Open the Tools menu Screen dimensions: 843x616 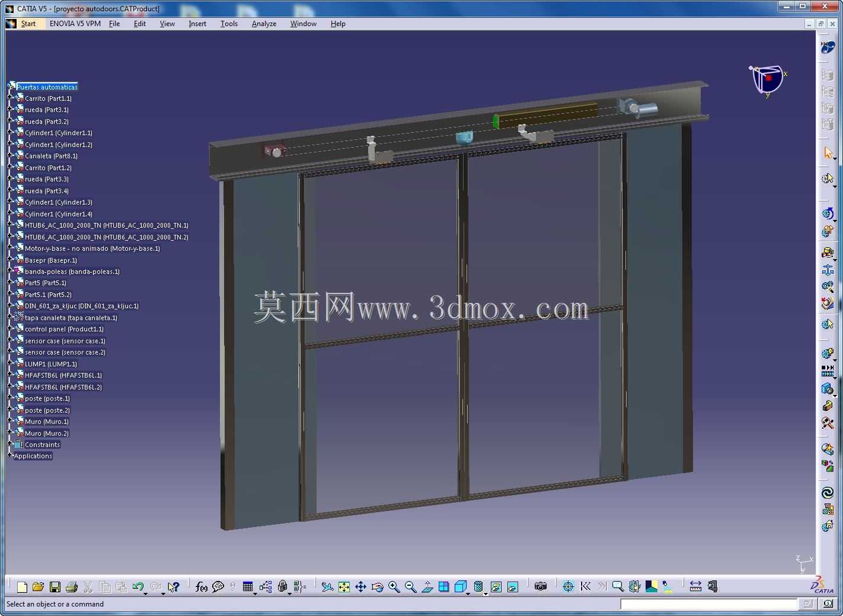229,24
